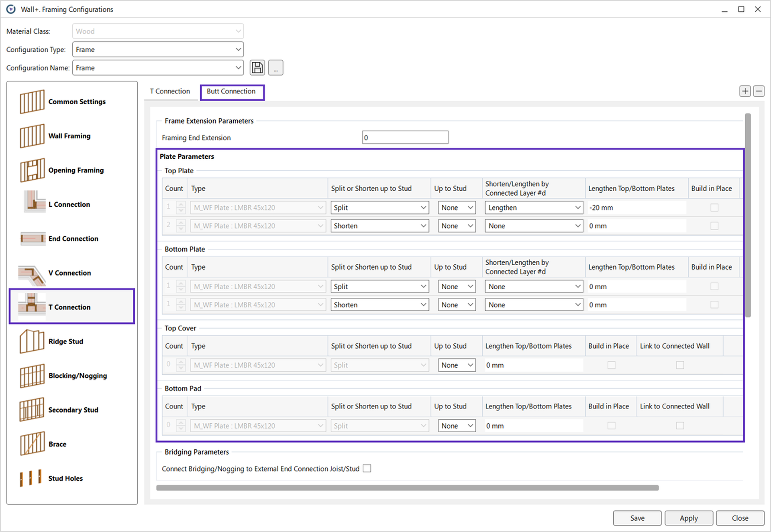Open the Wall Framing settings panel
The image size is (771, 532).
tap(69, 136)
